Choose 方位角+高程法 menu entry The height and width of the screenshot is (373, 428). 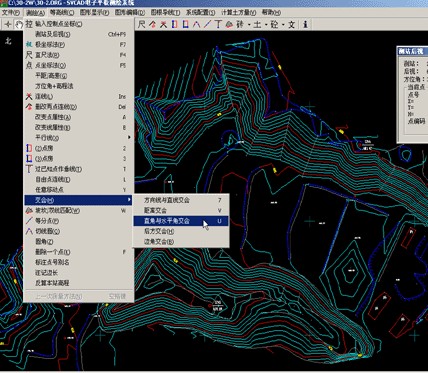[x=78, y=86]
